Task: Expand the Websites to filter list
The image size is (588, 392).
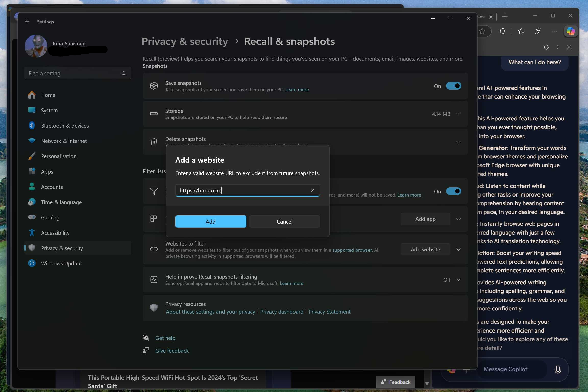Action: click(458, 250)
